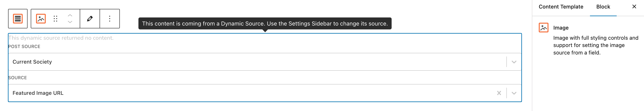Image resolution: width=644 pixels, height=111 pixels.
Task: Expand the Post Source dropdown arrow
Action: point(514,62)
